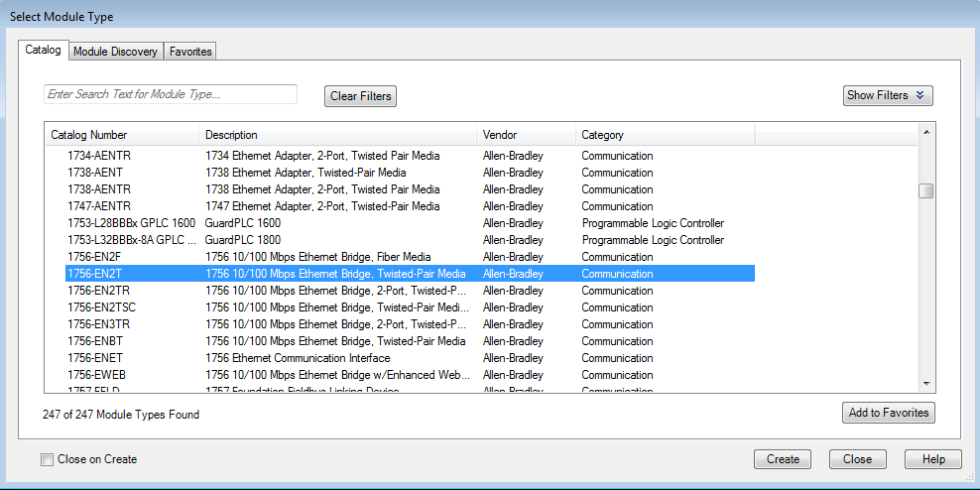Sort list by Catalog Number column
The image size is (980, 490).
[122, 135]
